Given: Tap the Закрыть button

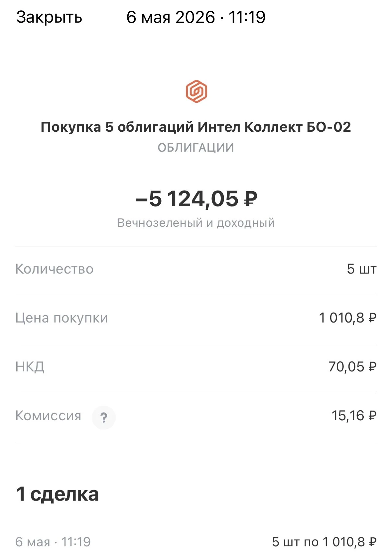Looking at the screenshot, I should 49,17.
